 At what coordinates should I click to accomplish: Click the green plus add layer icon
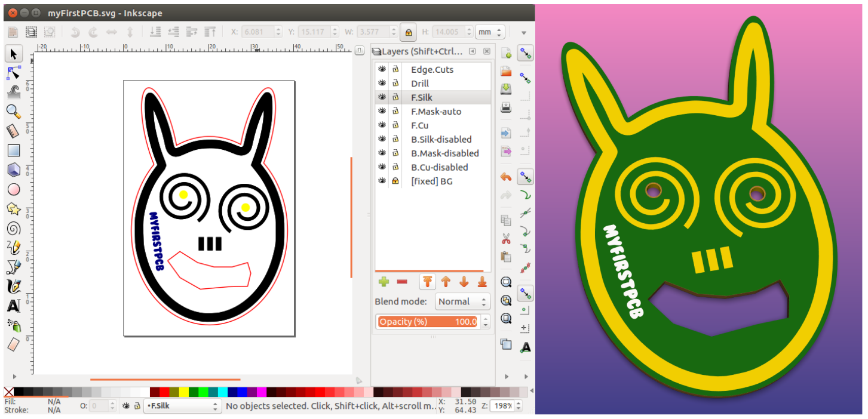(x=384, y=282)
